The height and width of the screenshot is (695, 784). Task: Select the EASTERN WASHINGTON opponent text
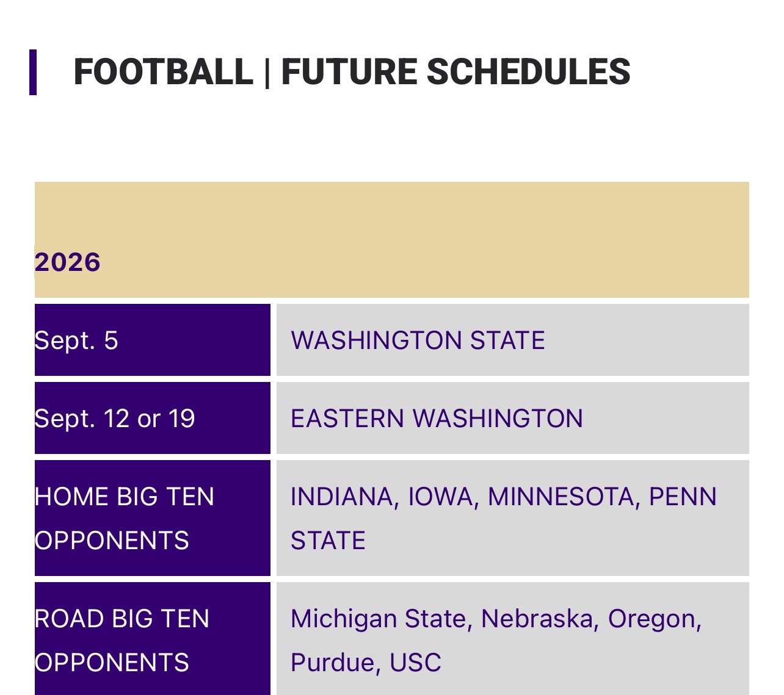tap(437, 419)
